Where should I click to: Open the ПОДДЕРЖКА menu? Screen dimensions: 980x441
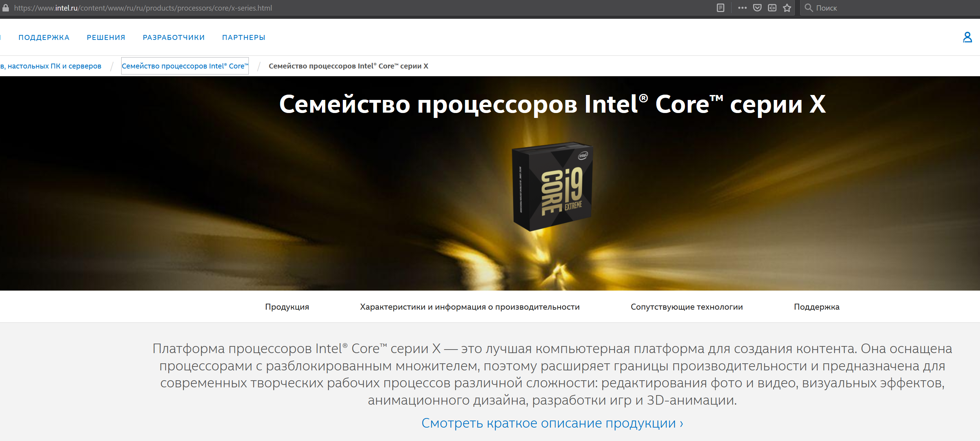[44, 37]
